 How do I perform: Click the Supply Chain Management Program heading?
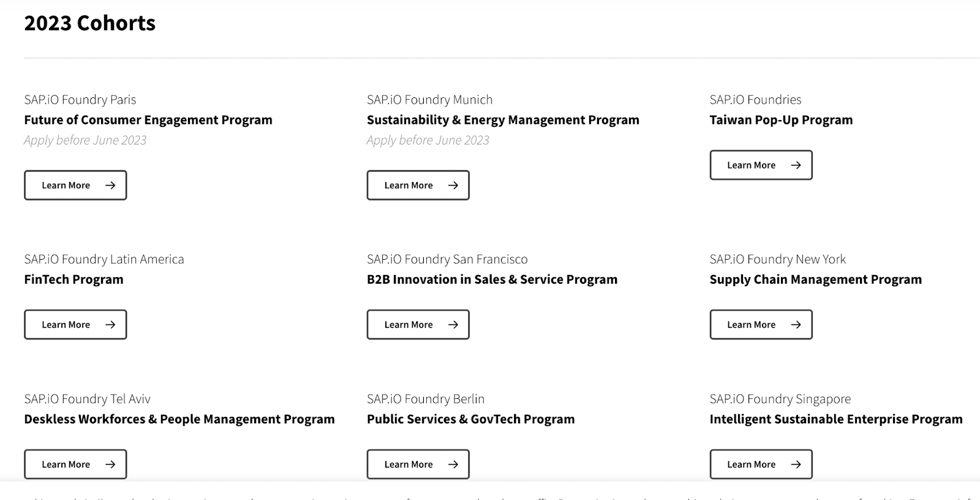click(815, 279)
